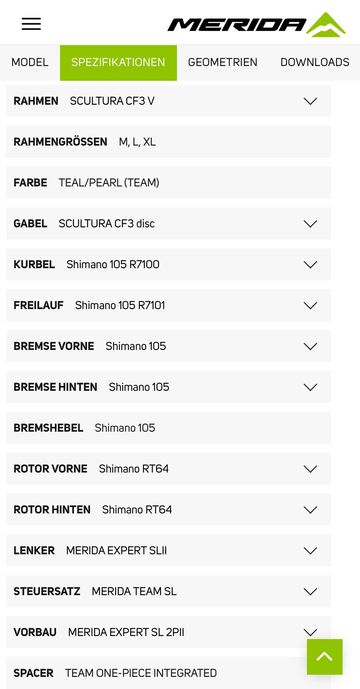Expand the KURBEL Shimano 105 R7100 chevron
Screen dimensions: 360x689
pos(310,265)
